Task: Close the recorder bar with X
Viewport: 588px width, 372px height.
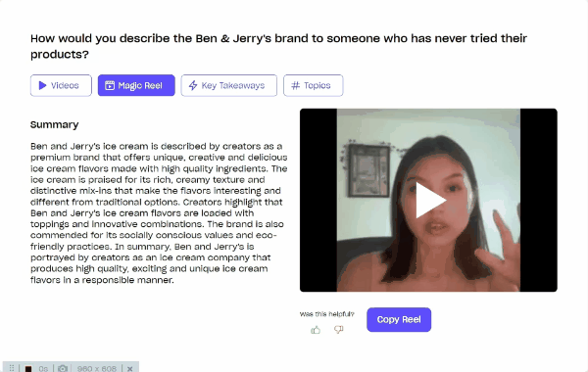Action: 129,369
